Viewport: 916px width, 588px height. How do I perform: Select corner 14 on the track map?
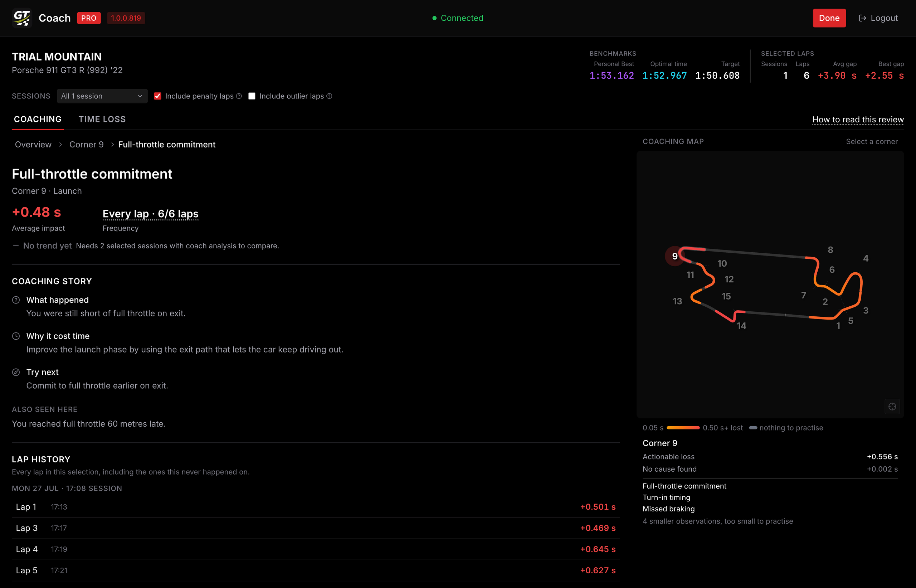point(742,326)
